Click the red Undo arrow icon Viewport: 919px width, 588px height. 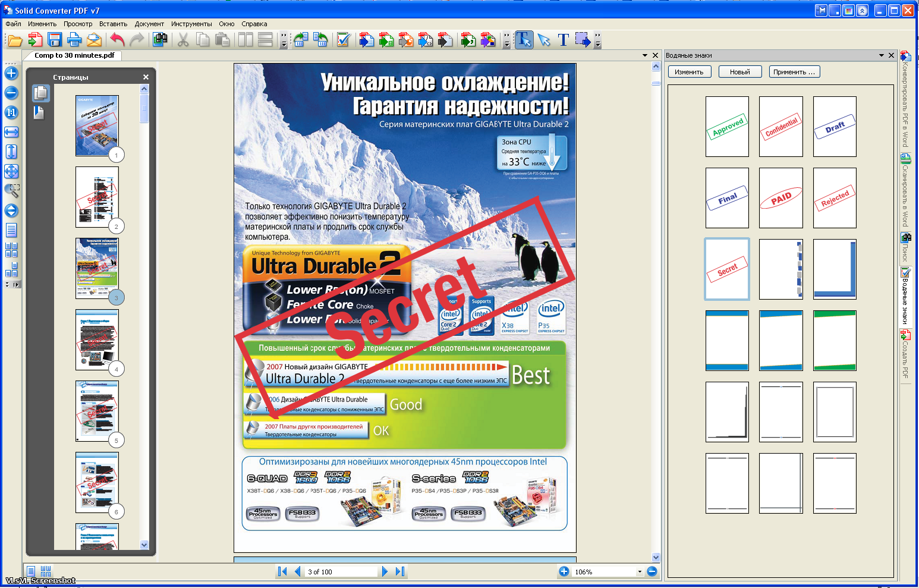[x=117, y=40]
